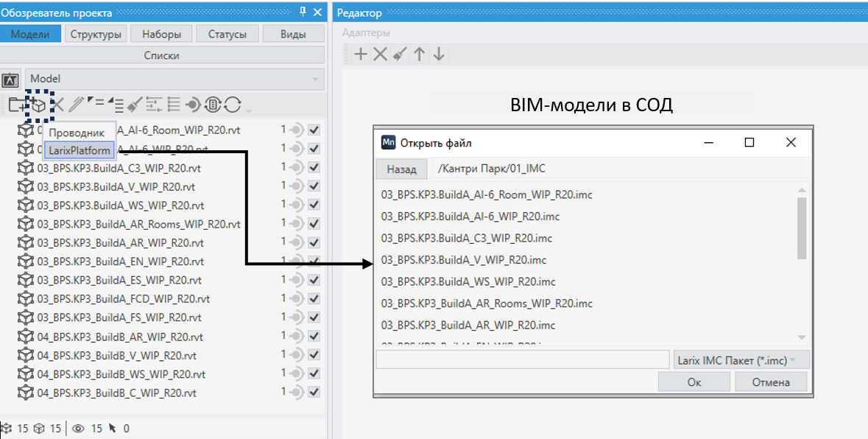
Task: Click the circular refresh arrows icon
Action: click(233, 105)
